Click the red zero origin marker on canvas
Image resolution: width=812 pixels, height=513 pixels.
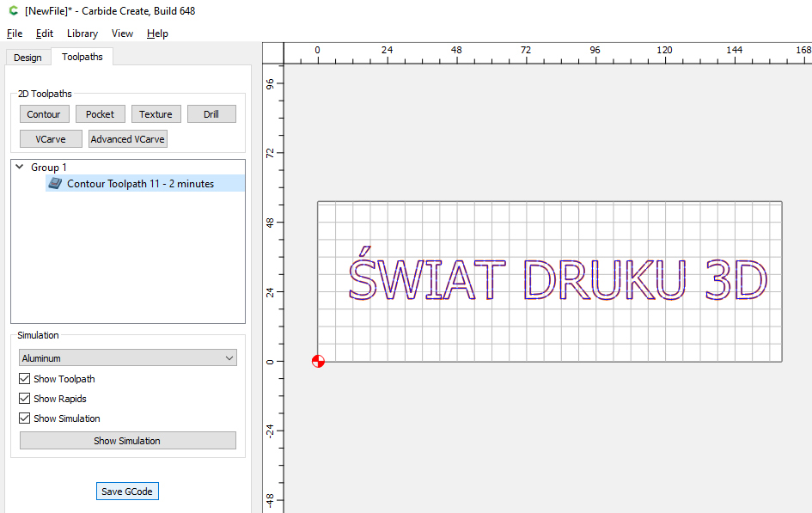point(318,361)
